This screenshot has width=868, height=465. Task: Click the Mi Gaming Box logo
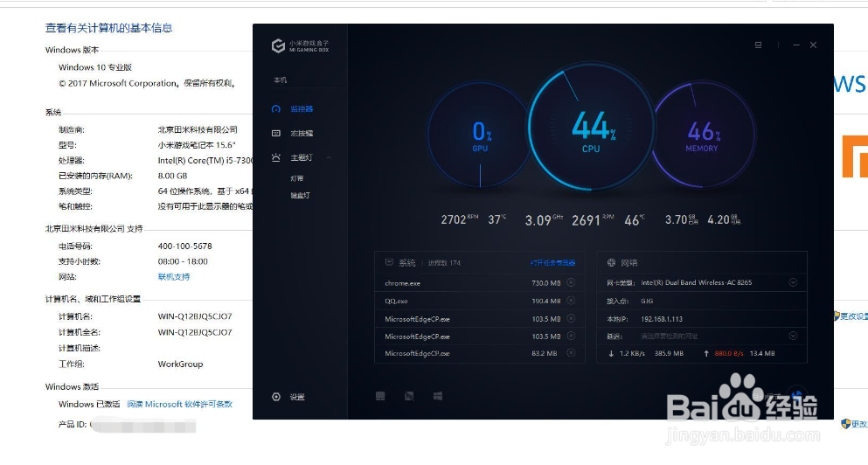point(300,45)
